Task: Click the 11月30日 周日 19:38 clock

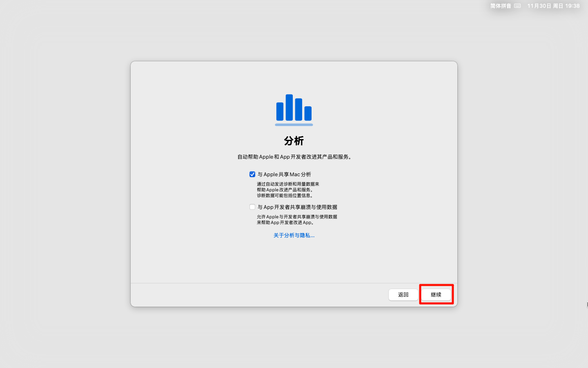Action: (x=553, y=6)
